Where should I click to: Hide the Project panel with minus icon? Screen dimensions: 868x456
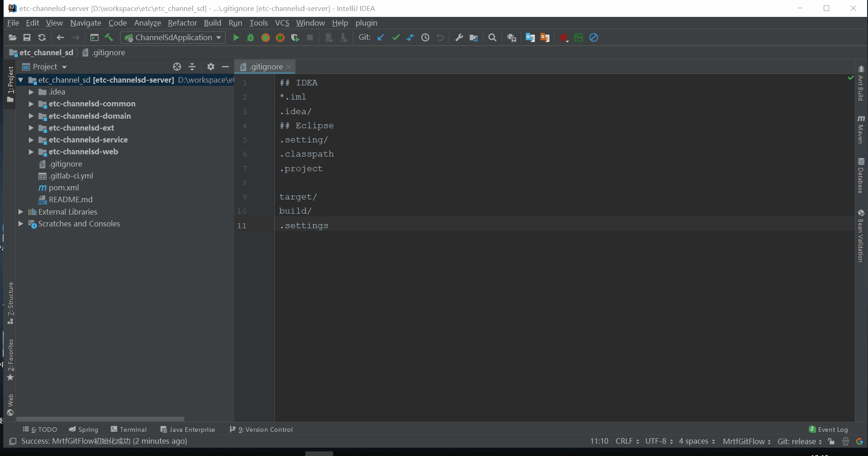pyautogui.click(x=225, y=67)
